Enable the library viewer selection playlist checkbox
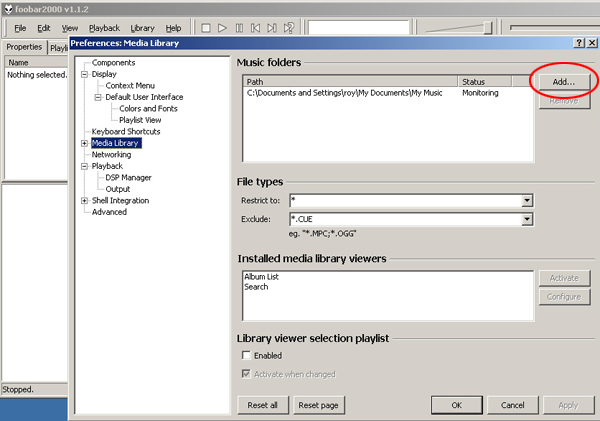 click(x=246, y=356)
